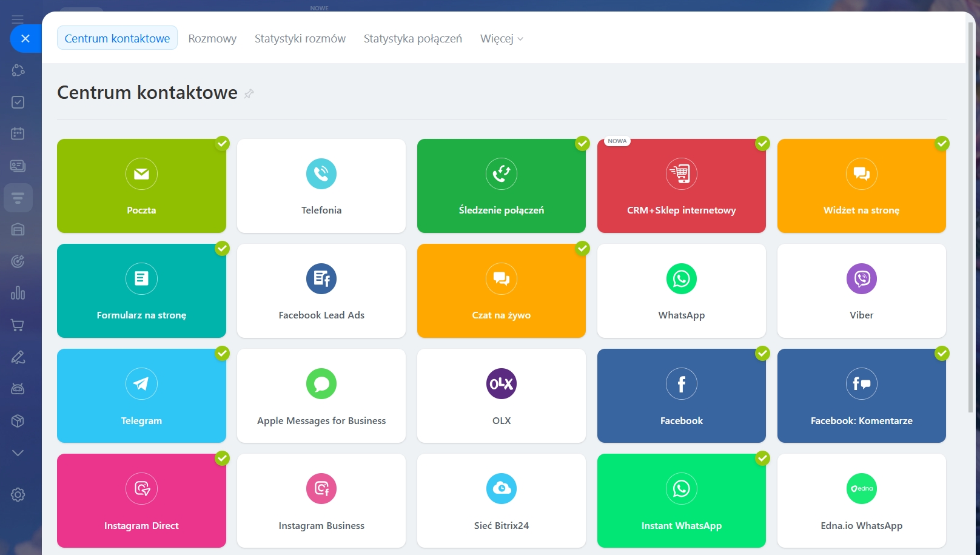Pin the Centrum kontaktowe page
Image resolution: width=980 pixels, height=555 pixels.
pos(249,93)
